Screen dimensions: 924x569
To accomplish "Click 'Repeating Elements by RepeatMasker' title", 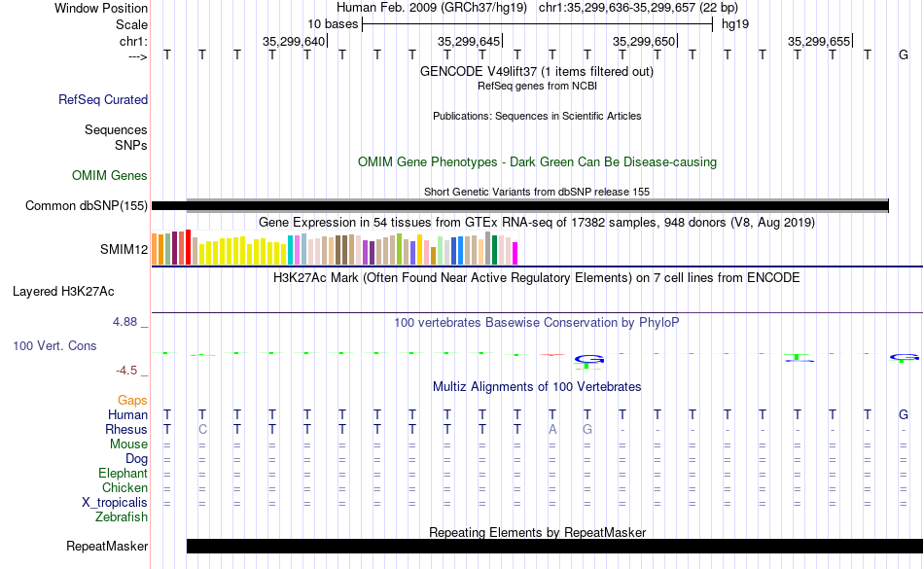I will [537, 532].
